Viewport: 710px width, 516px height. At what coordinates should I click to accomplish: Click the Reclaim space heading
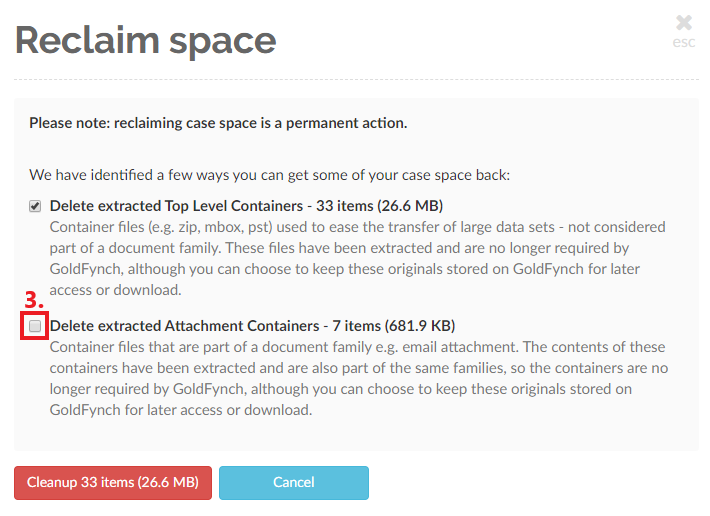[145, 40]
